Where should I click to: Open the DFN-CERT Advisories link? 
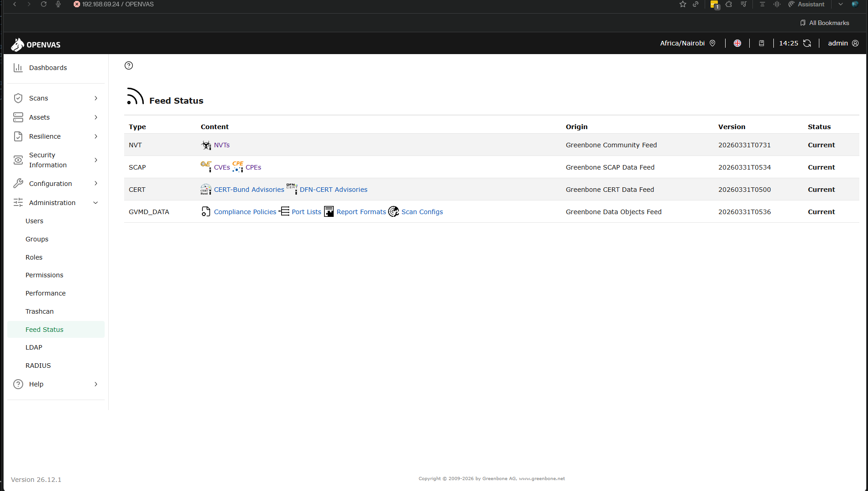point(333,190)
